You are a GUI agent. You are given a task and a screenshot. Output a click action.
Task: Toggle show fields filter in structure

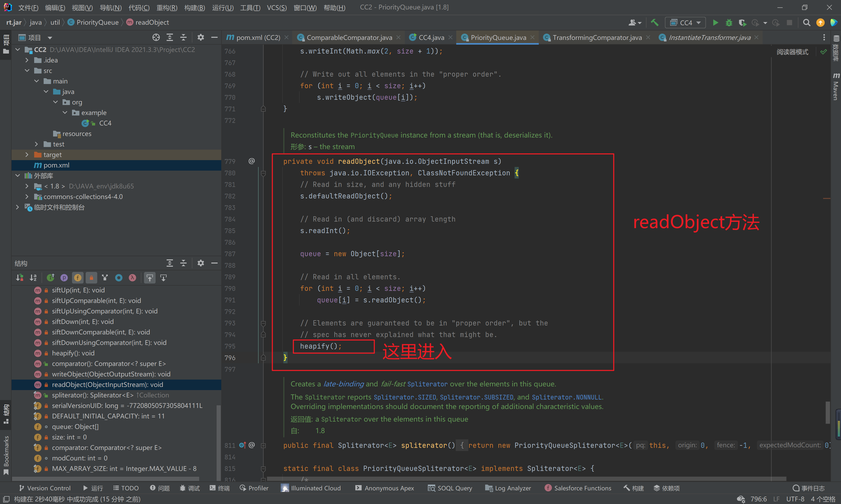(x=78, y=278)
